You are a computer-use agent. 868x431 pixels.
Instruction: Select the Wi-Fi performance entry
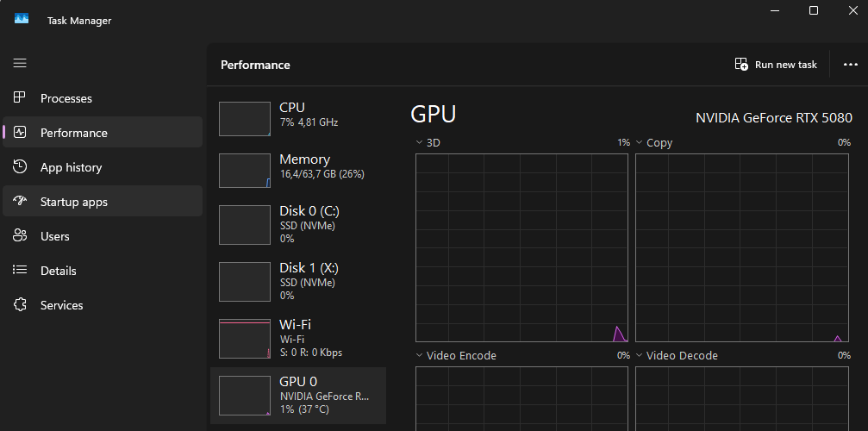click(298, 338)
